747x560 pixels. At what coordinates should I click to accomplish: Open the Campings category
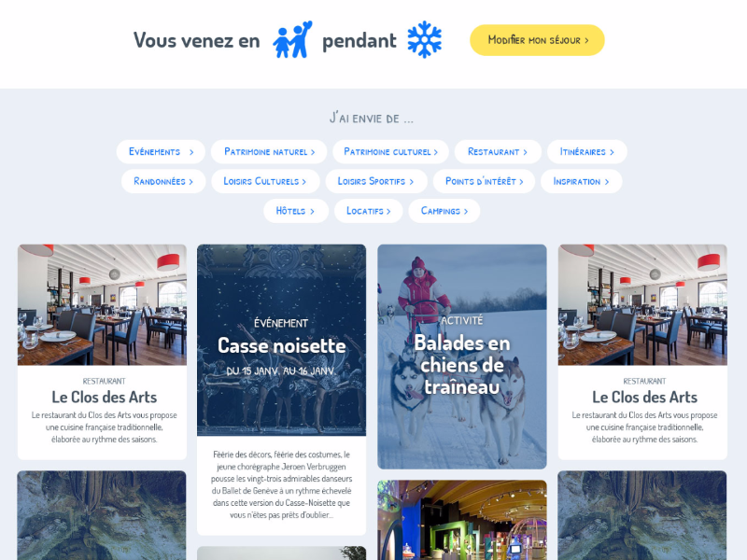444,211
